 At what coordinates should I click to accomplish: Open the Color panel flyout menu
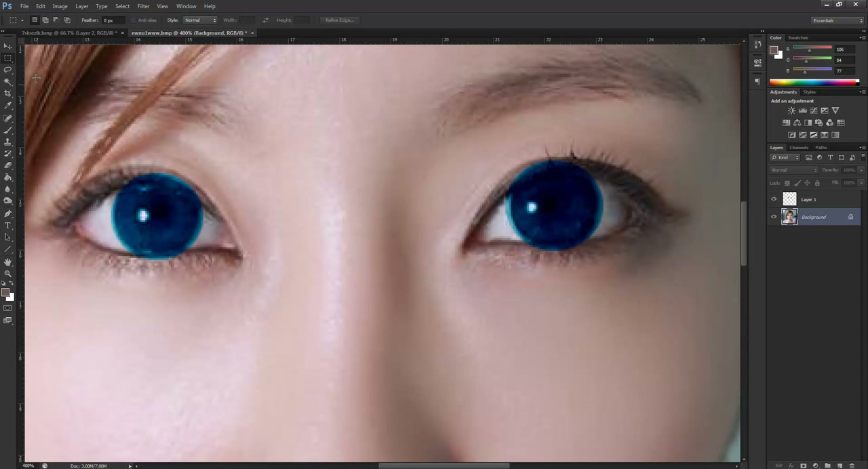(863, 38)
